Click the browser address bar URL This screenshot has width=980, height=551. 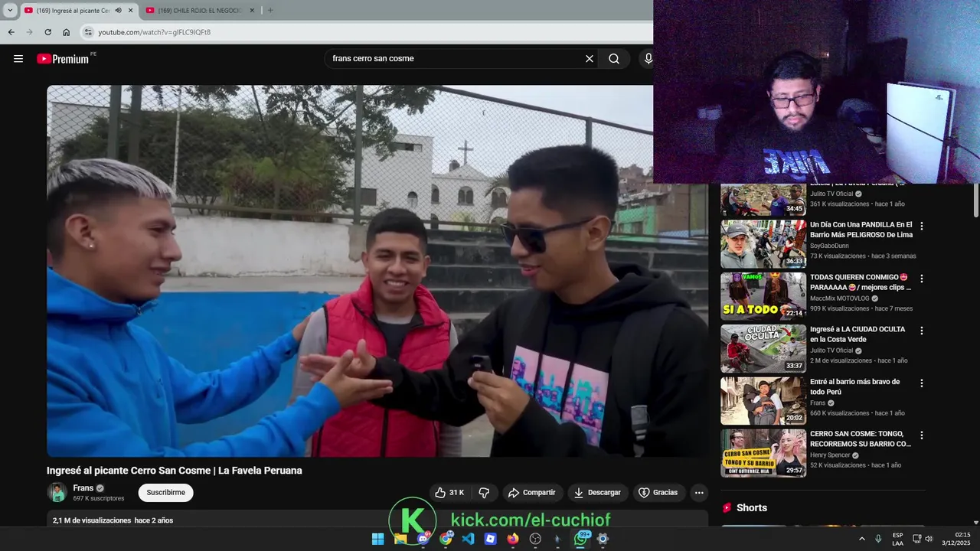pos(154,32)
